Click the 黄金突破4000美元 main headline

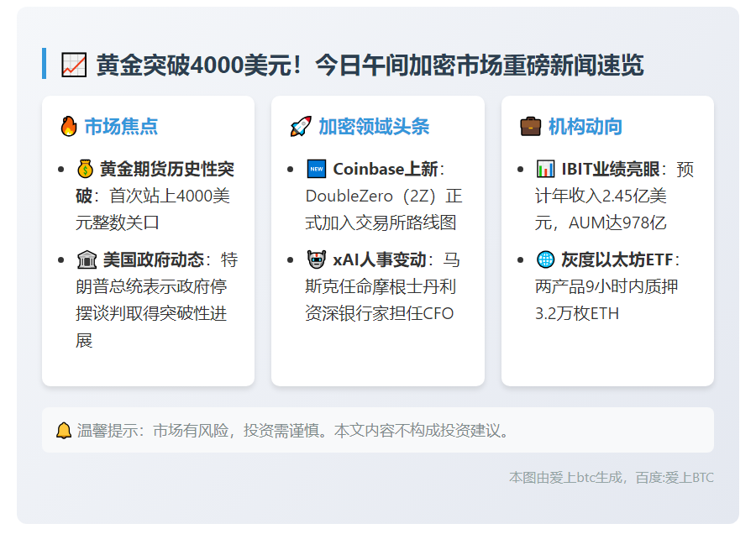(370, 65)
